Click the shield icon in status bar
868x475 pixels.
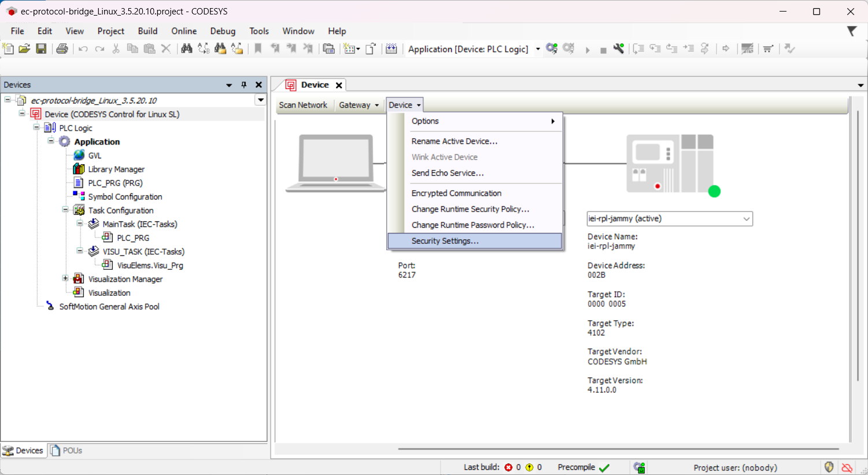(829, 467)
